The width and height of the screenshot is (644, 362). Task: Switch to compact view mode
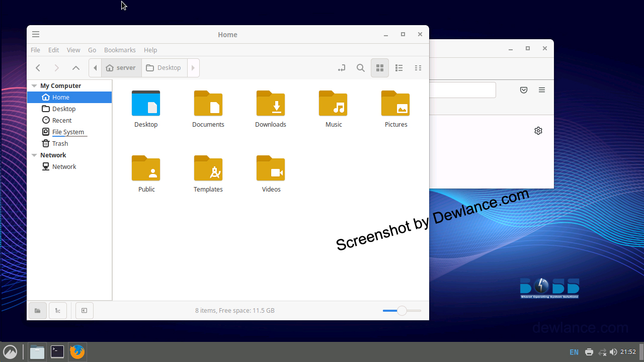click(x=418, y=68)
